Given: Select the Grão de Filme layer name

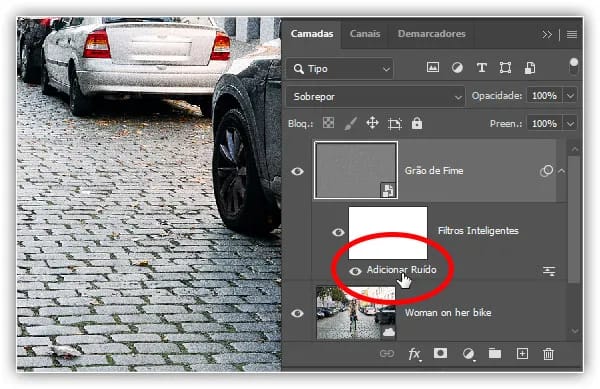Looking at the screenshot, I should click(434, 171).
